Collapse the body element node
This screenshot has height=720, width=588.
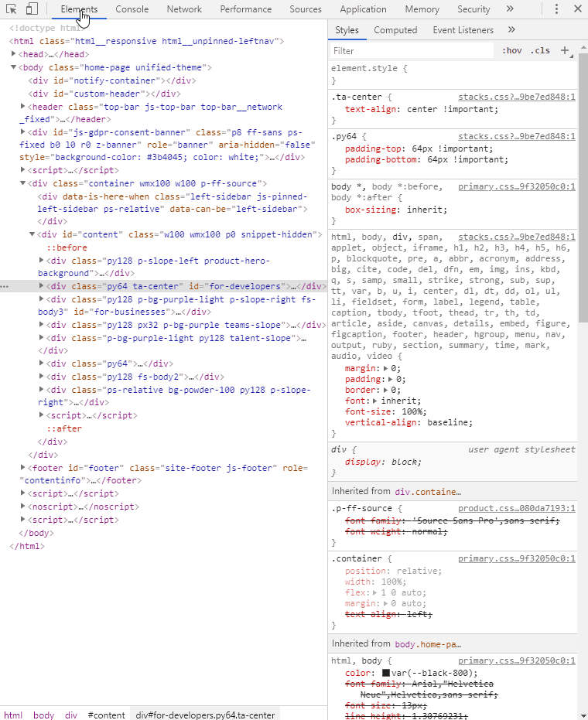click(x=14, y=67)
